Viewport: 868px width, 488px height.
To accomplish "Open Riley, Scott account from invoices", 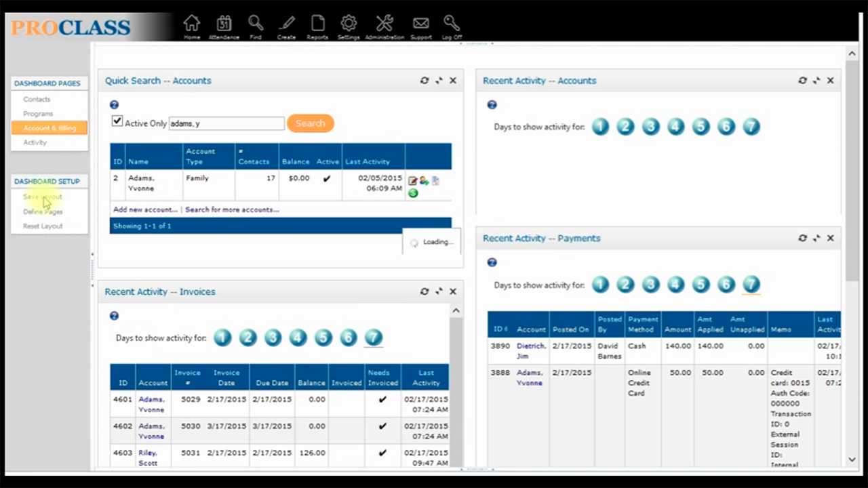I will pos(148,457).
